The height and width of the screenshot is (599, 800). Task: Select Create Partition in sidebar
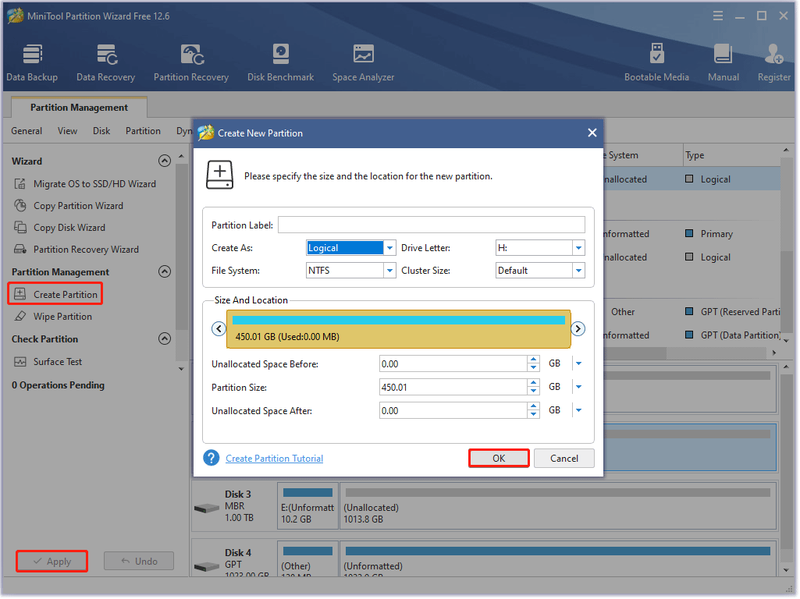click(x=55, y=294)
